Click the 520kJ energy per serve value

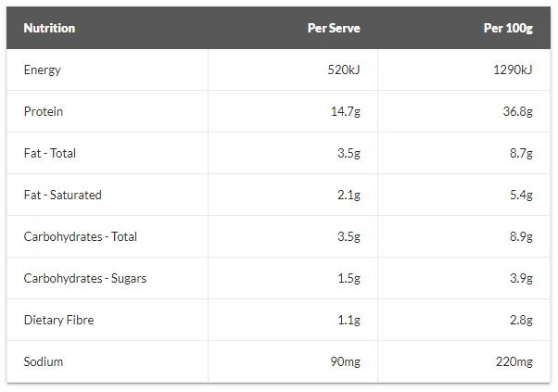click(344, 70)
